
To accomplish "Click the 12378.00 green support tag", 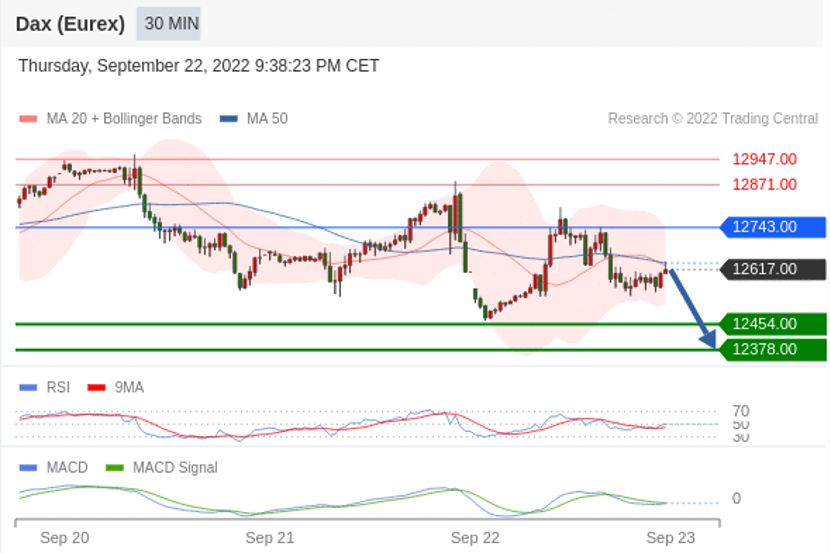I will click(773, 349).
